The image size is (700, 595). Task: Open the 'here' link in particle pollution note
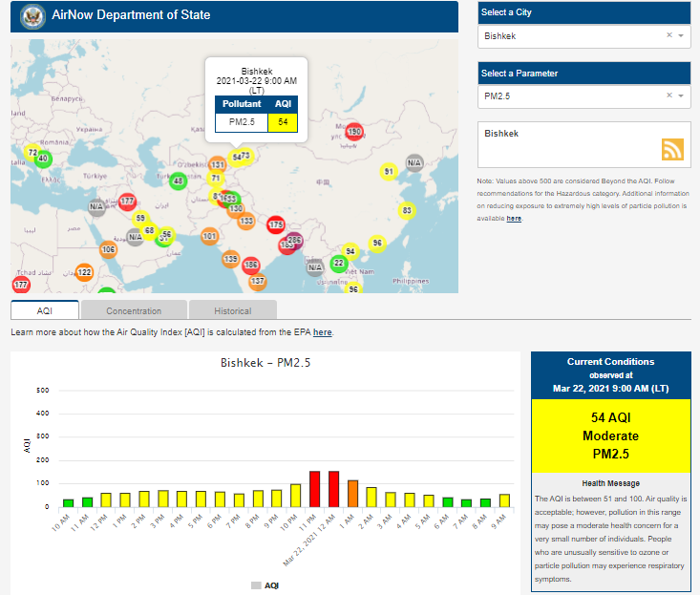(x=514, y=219)
